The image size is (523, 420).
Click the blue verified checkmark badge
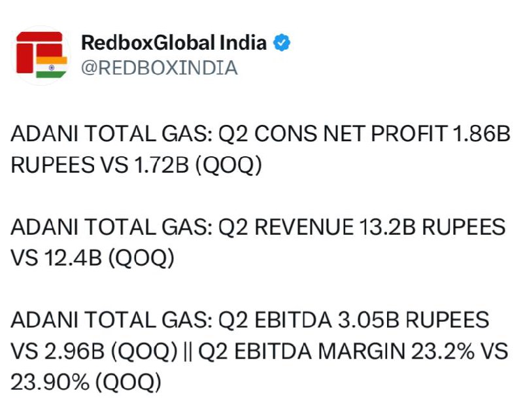coord(282,43)
